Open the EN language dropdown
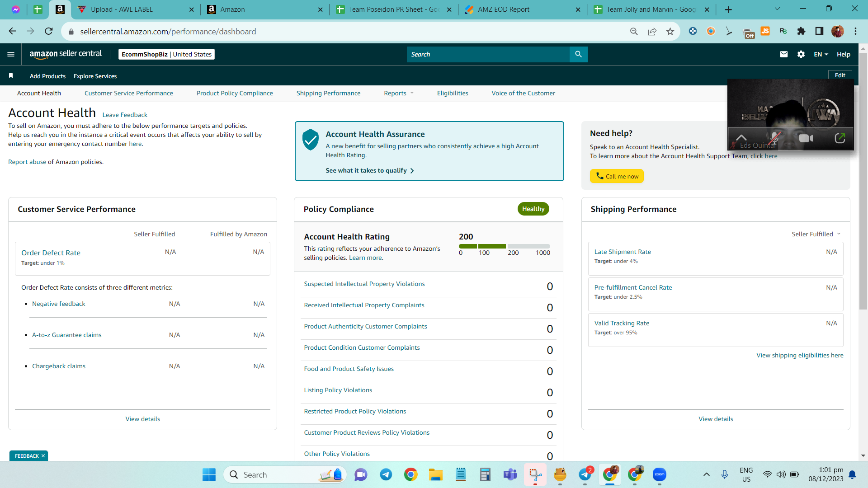The width and height of the screenshot is (868, 488). (821, 54)
